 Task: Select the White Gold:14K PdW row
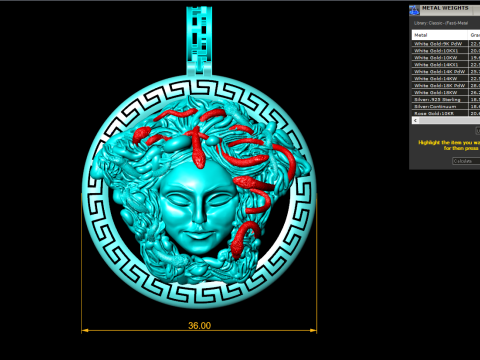click(x=446, y=72)
